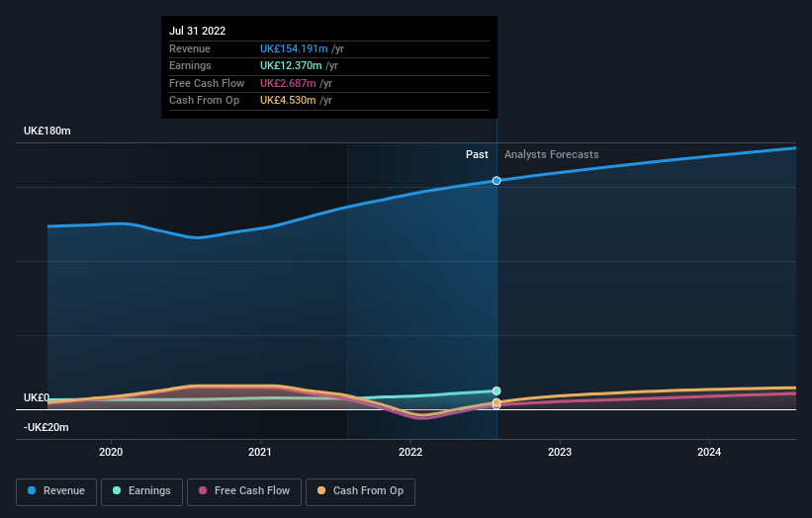Screen dimensions: 812x518
Task: Click the UK£0 y-axis label
Action: (x=37, y=398)
